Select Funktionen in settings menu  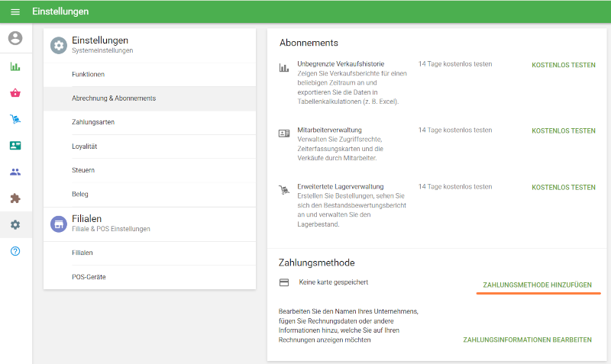pos(88,75)
